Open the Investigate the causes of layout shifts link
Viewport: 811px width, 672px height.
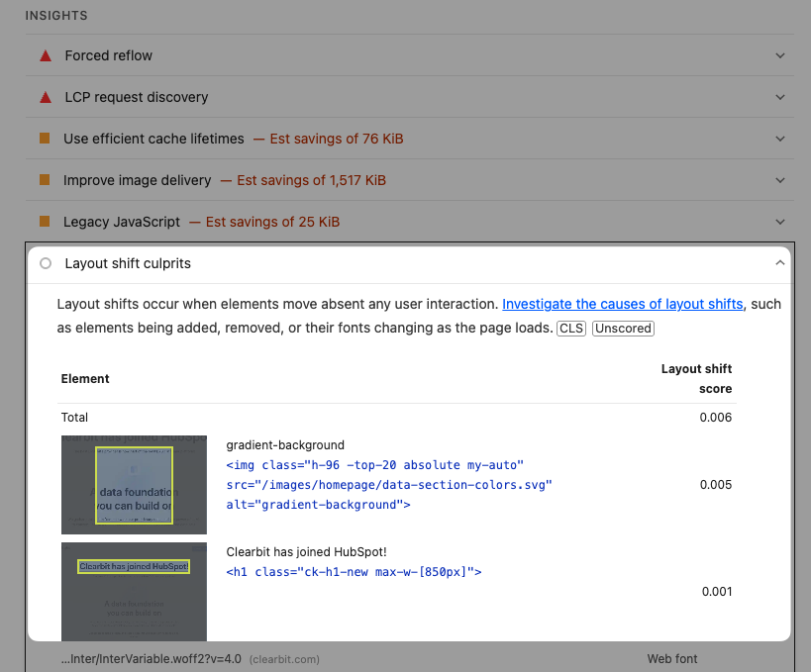[x=622, y=304]
